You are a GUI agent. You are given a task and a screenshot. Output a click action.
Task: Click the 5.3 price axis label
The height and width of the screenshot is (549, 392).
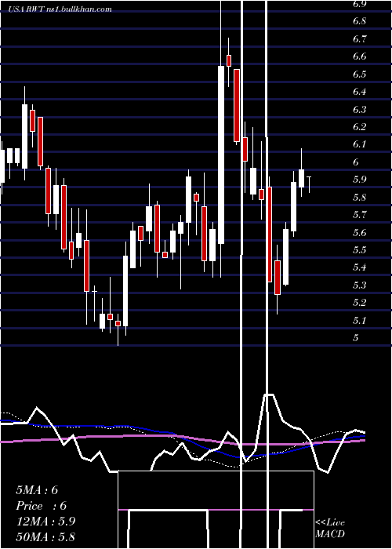(360, 285)
